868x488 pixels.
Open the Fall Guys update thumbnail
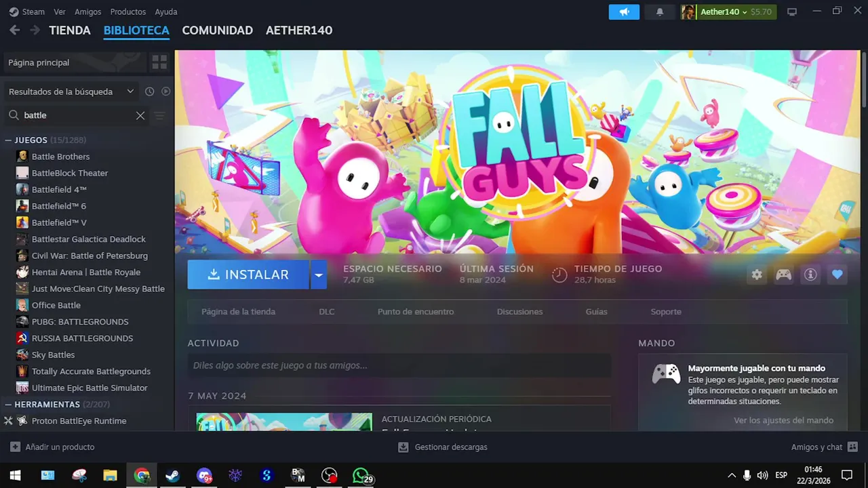tap(284, 422)
